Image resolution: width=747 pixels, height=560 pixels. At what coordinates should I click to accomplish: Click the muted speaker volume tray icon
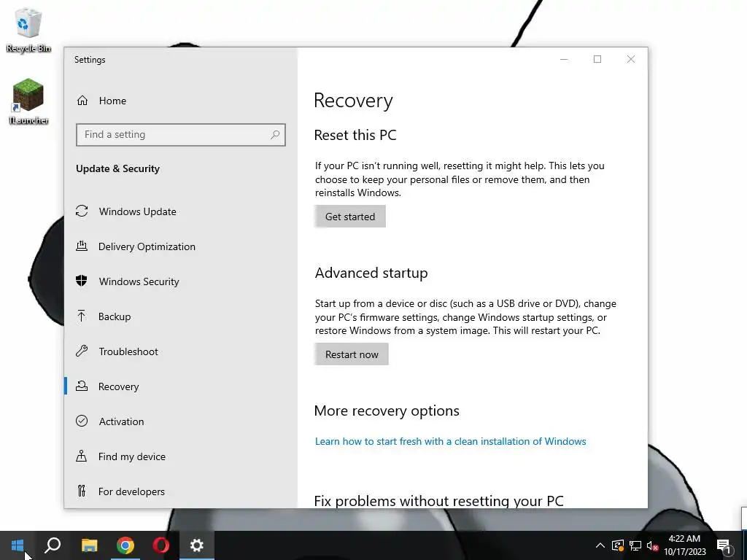point(653,545)
